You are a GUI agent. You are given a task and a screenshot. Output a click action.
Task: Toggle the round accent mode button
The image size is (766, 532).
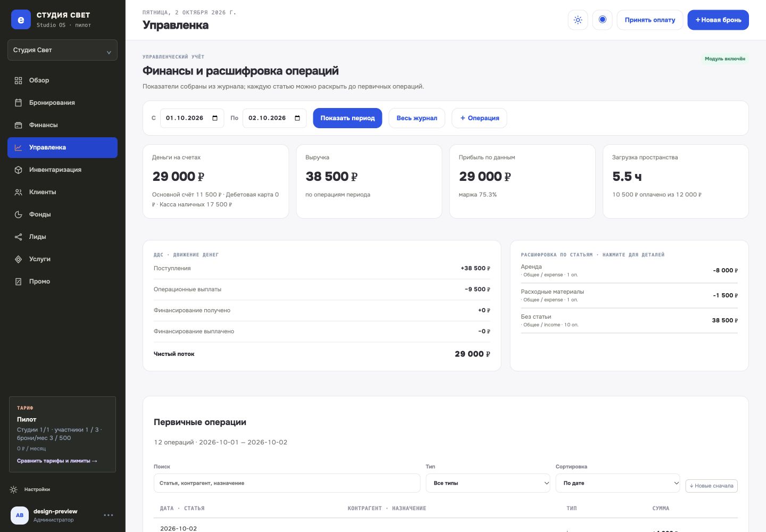tap(602, 20)
